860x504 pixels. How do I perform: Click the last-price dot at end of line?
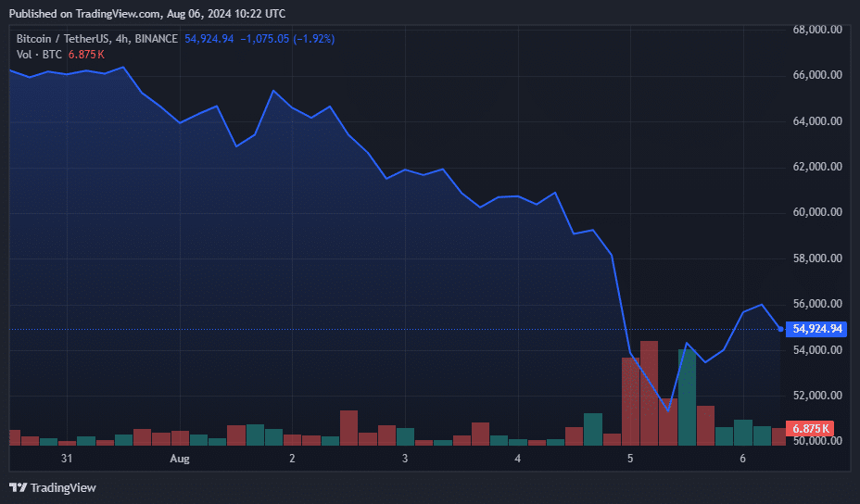780,329
